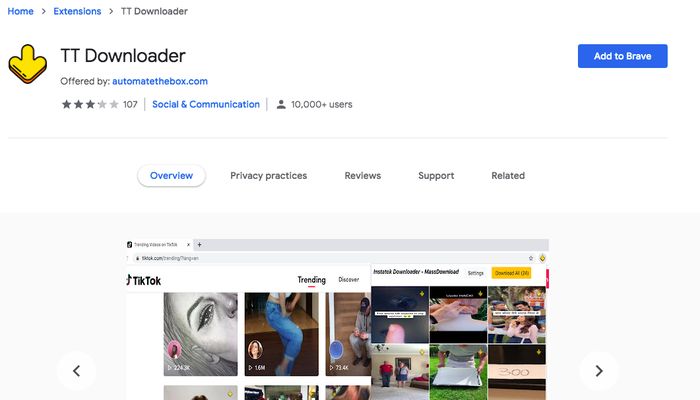Click the yellow TT Downloader extension icon
The width and height of the screenshot is (700, 400).
tap(27, 64)
